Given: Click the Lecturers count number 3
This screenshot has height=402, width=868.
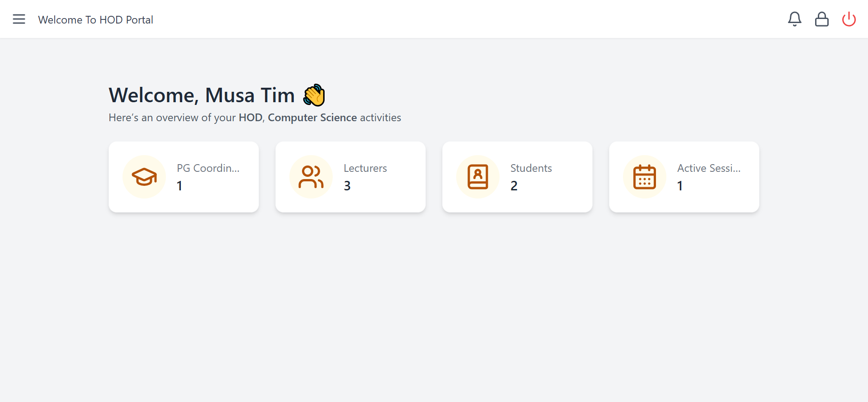Looking at the screenshot, I should [347, 186].
